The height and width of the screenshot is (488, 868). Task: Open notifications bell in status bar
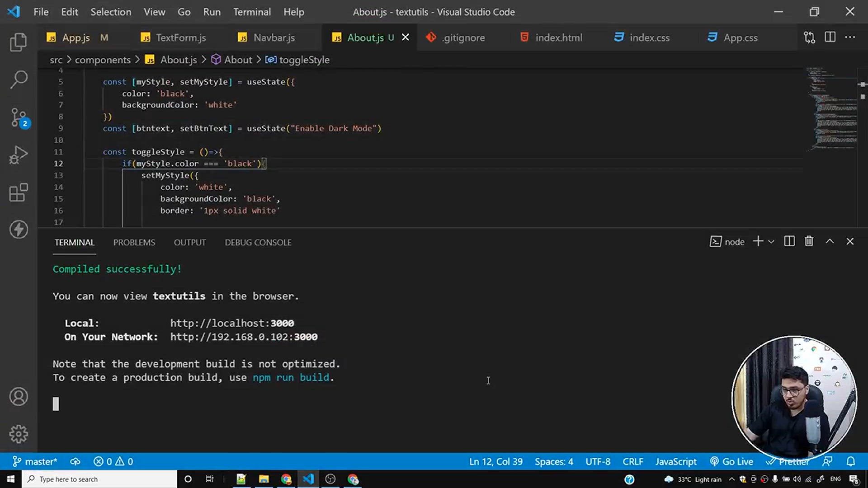pyautogui.click(x=850, y=461)
